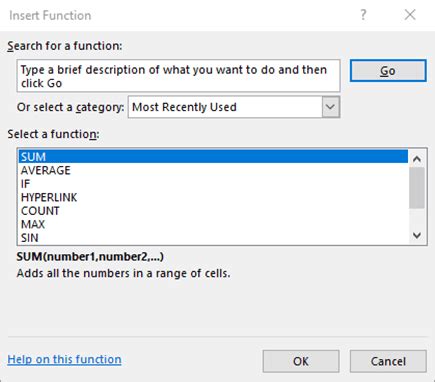The height and width of the screenshot is (382, 435).
Task: Click the question mark help icon
Action: [x=363, y=15]
